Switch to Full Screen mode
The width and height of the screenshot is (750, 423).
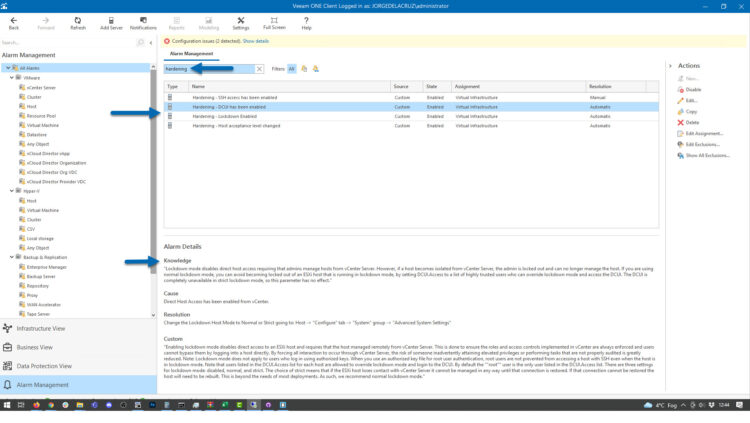point(274,23)
